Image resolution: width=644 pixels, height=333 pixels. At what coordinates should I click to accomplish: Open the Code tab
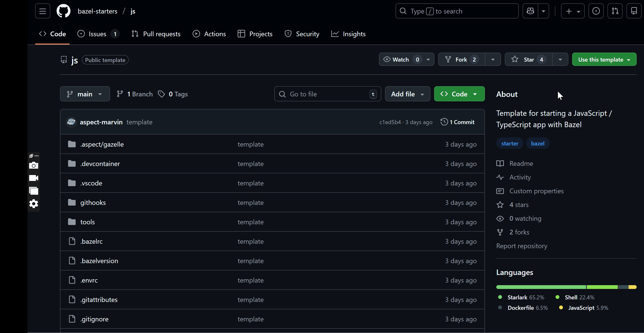[52, 34]
